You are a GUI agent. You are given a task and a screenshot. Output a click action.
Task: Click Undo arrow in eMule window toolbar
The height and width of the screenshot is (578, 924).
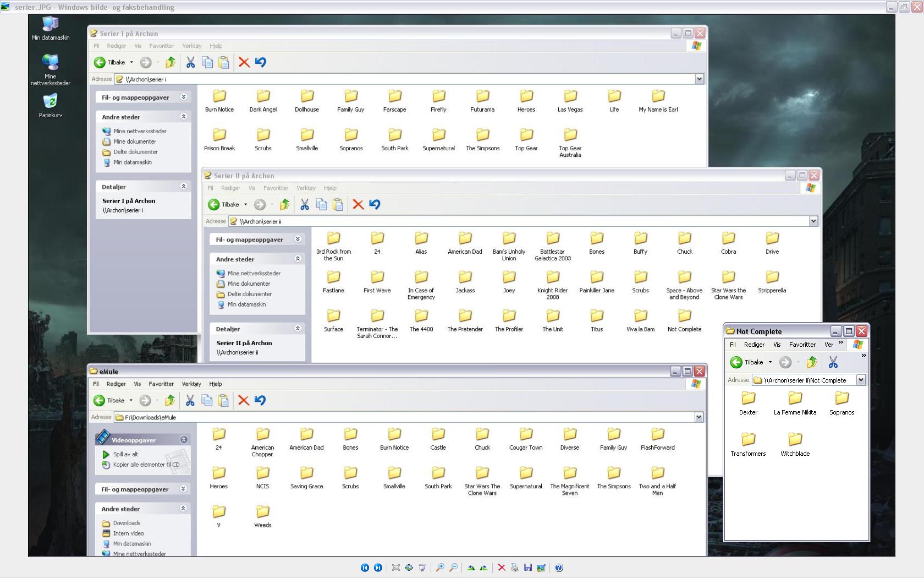(x=260, y=400)
